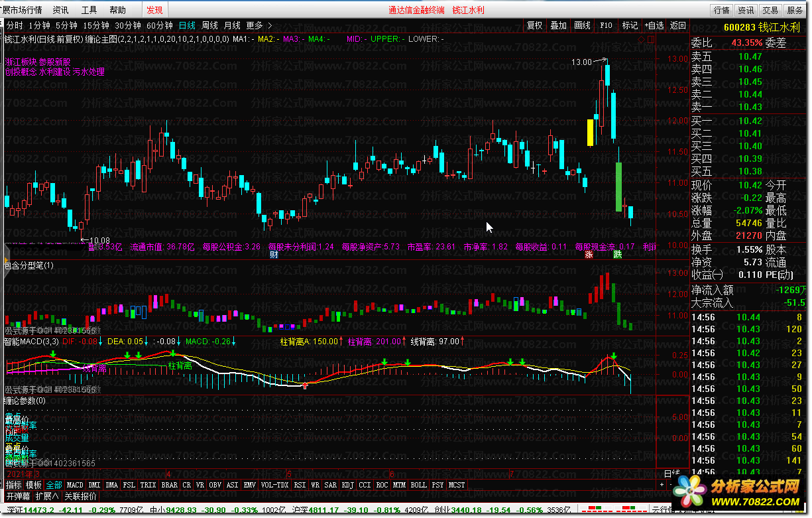Screen dimensions: 812x518
Task: Select the 模板 tab at bottom
Action: coord(34,485)
